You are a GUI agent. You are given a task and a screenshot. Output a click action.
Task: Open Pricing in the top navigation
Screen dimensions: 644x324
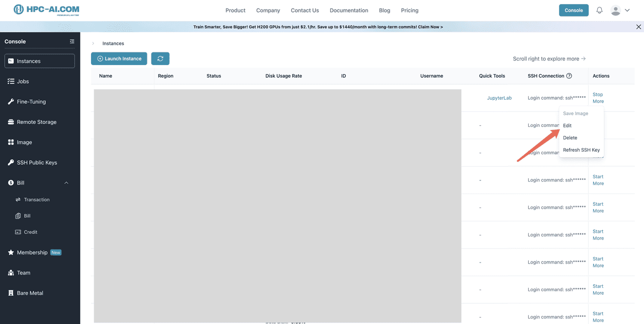[x=410, y=10]
